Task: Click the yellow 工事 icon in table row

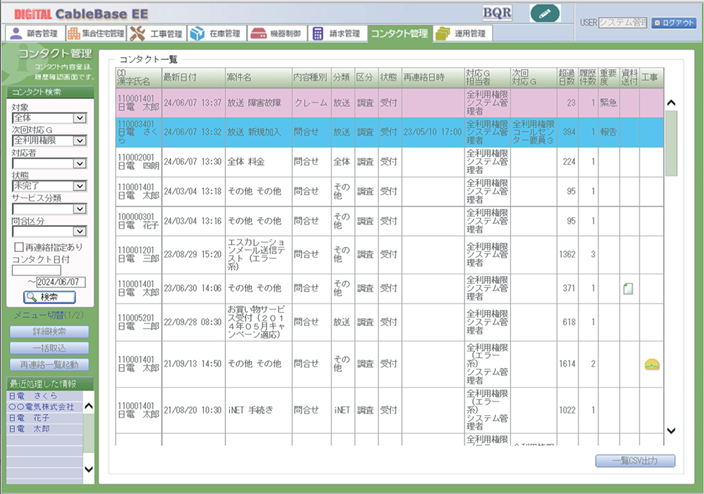Action: click(651, 364)
